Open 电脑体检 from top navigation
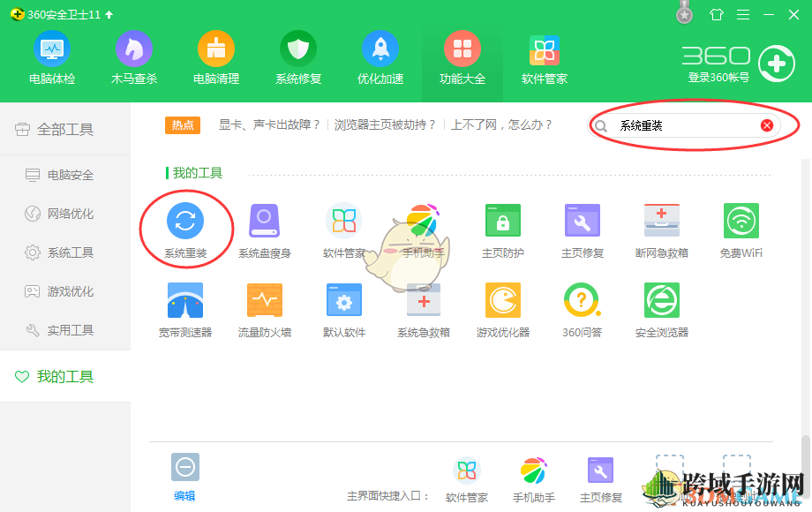 pos(52,58)
